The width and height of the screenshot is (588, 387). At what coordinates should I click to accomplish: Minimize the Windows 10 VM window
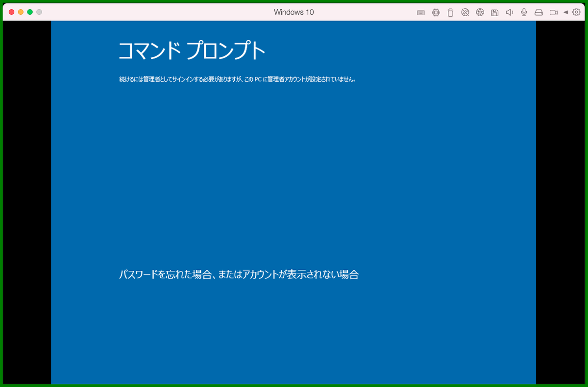pyautogui.click(x=21, y=12)
